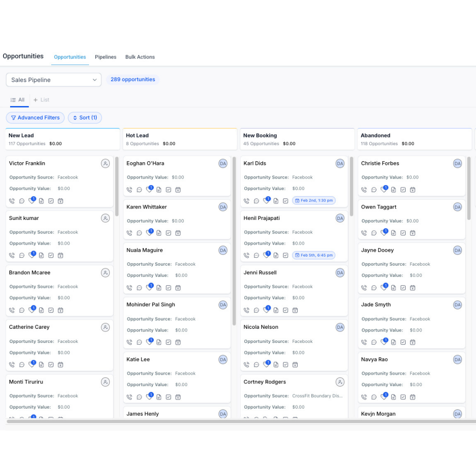Click calendar icon on Jenni Russell card

(x=295, y=310)
